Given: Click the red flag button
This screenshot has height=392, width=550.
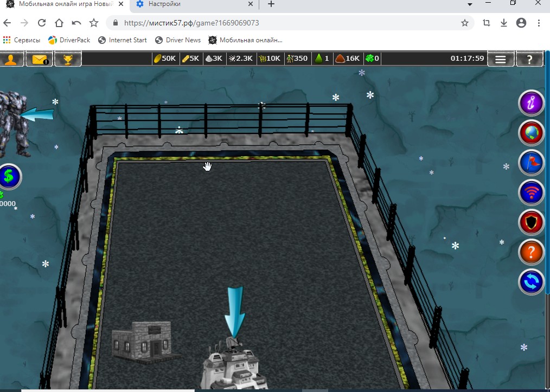Looking at the screenshot, I should (531, 163).
